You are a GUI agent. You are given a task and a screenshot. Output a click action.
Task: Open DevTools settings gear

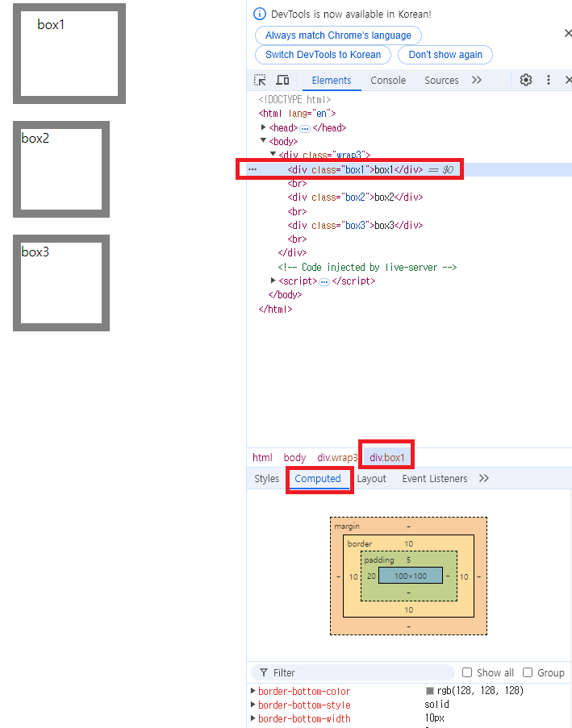[525, 80]
